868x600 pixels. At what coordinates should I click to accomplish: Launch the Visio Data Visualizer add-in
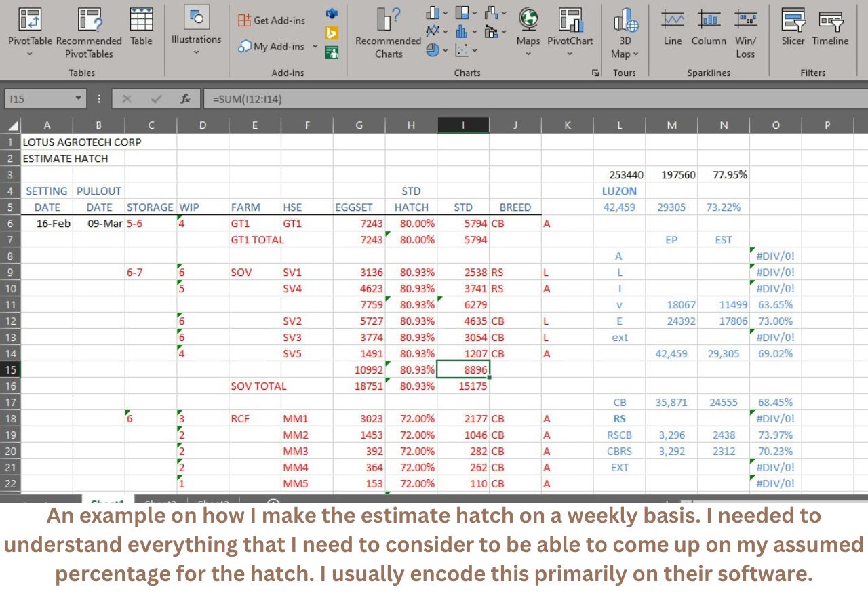pos(332,14)
